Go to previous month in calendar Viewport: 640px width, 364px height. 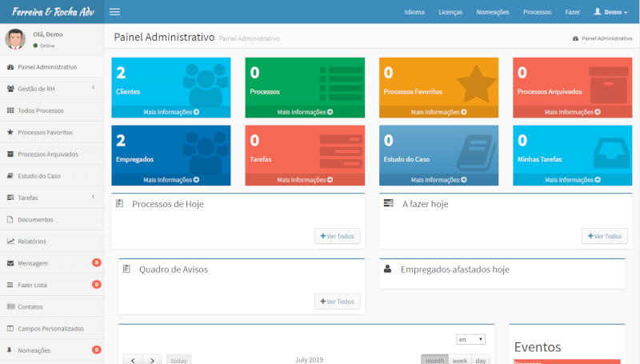(x=133, y=360)
